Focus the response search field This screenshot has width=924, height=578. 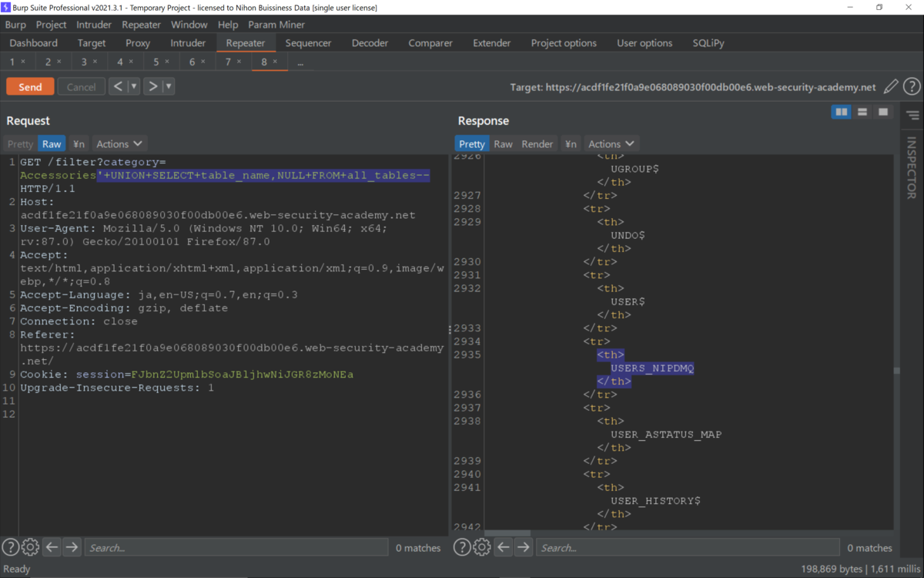[688, 547]
